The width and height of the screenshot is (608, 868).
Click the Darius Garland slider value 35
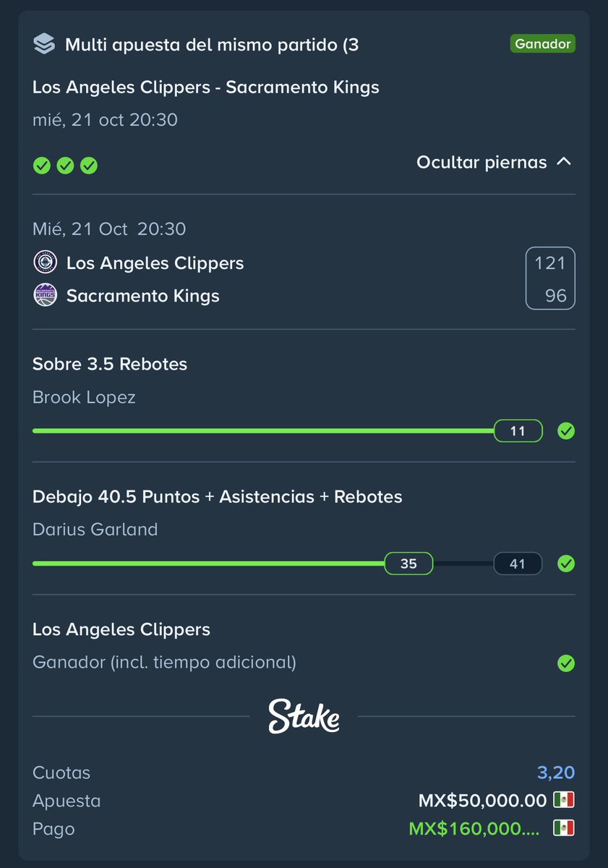(408, 563)
